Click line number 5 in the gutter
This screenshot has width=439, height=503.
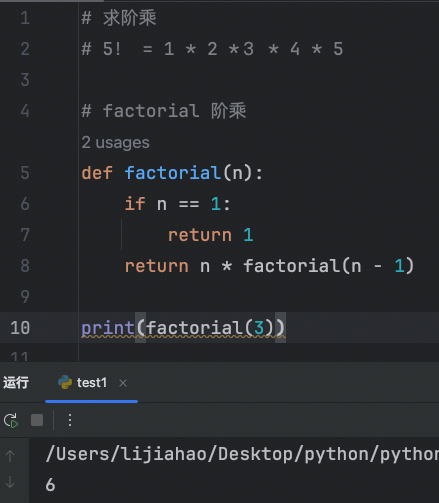pos(25,173)
